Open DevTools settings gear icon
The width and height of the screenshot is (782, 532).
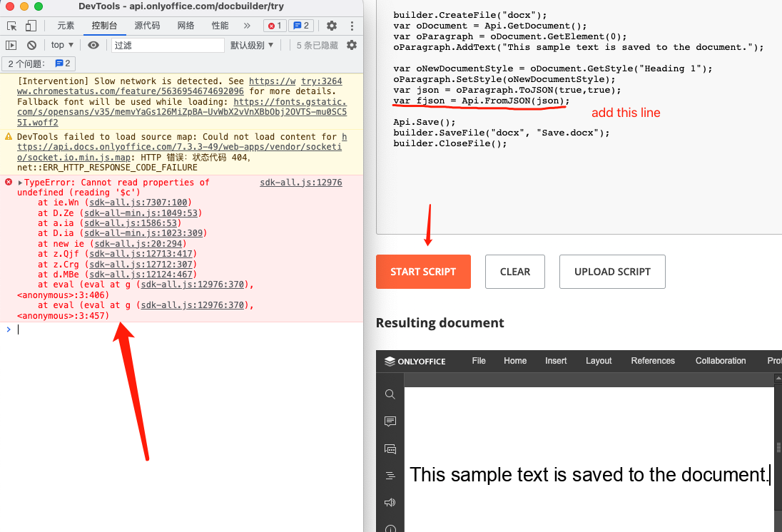tap(332, 26)
